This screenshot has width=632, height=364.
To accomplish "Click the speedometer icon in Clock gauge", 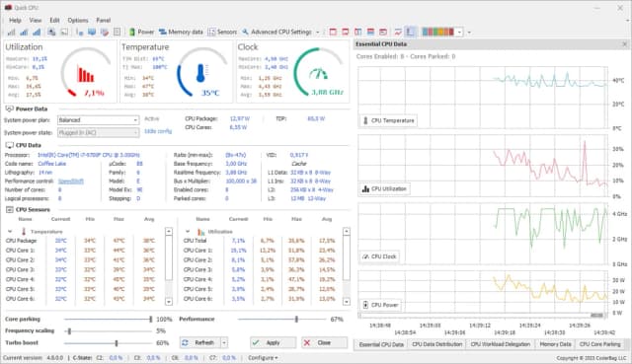I will pos(318,74).
